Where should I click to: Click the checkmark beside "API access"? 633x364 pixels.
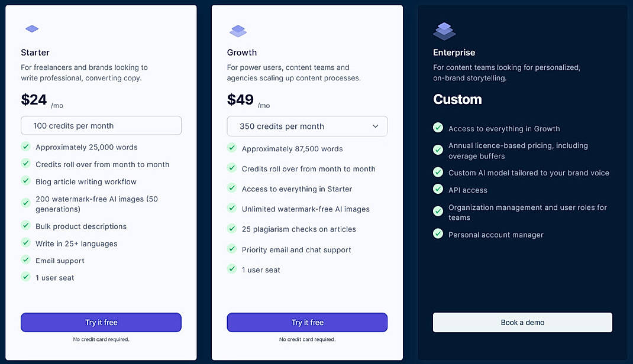coord(438,190)
